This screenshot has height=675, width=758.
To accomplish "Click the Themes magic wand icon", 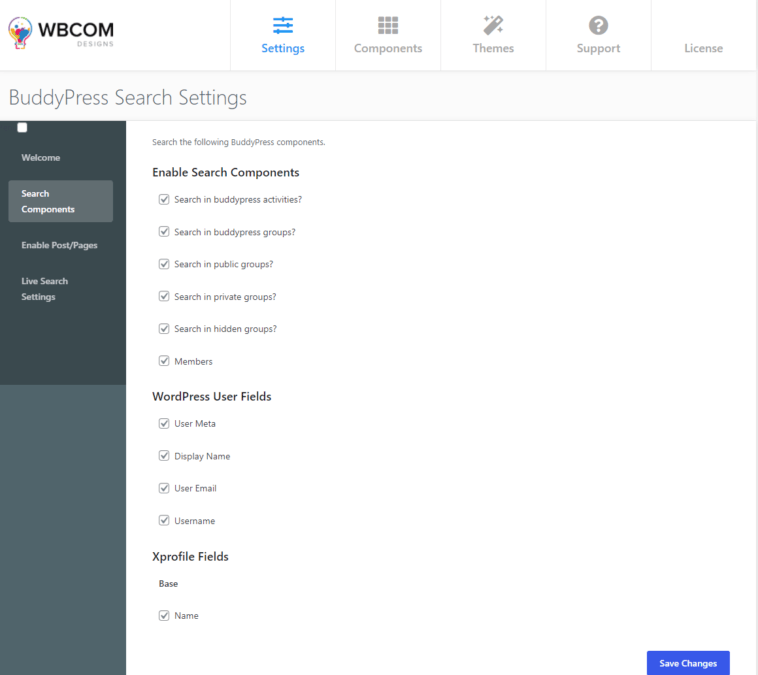I will [x=493, y=25].
